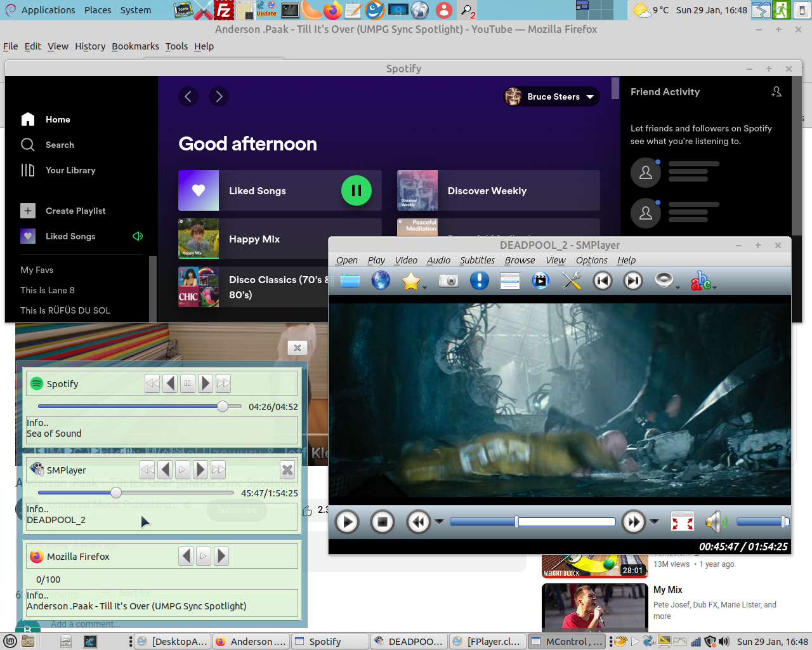Switch to DEADPOOL taskbar window

[409, 642]
